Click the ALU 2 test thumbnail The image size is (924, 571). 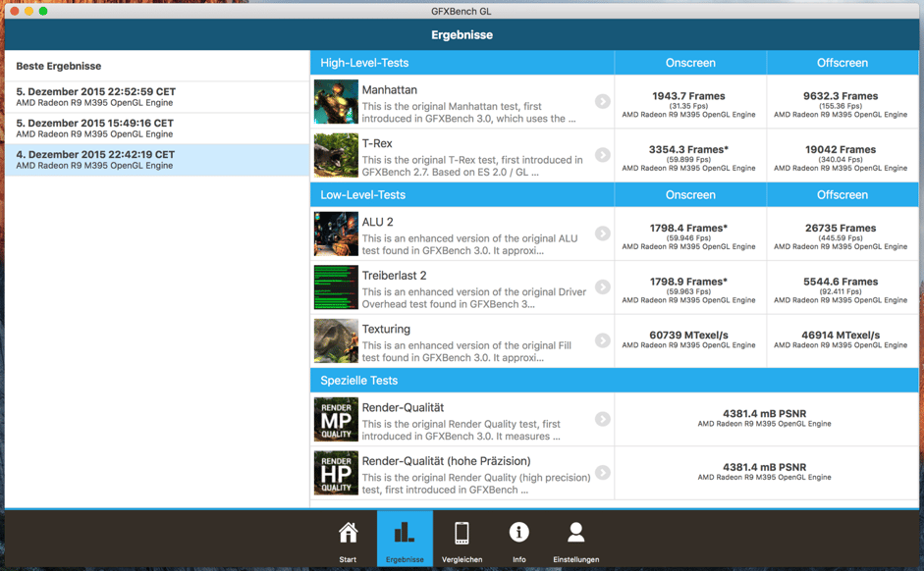pyautogui.click(x=336, y=234)
